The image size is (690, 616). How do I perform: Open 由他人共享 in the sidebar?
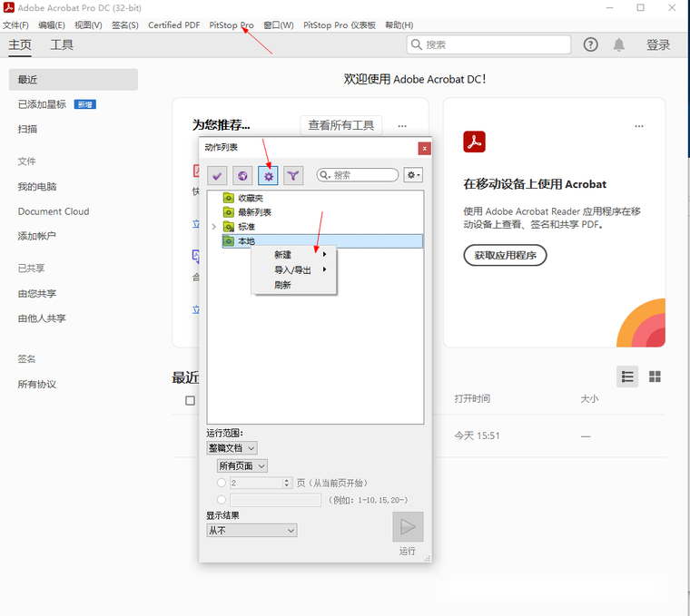pyautogui.click(x=42, y=318)
